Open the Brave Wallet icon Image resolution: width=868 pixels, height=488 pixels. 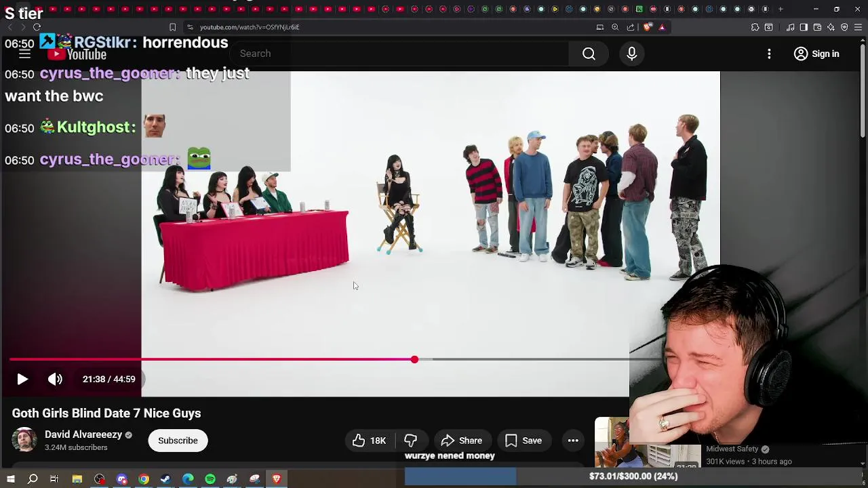[x=817, y=27]
